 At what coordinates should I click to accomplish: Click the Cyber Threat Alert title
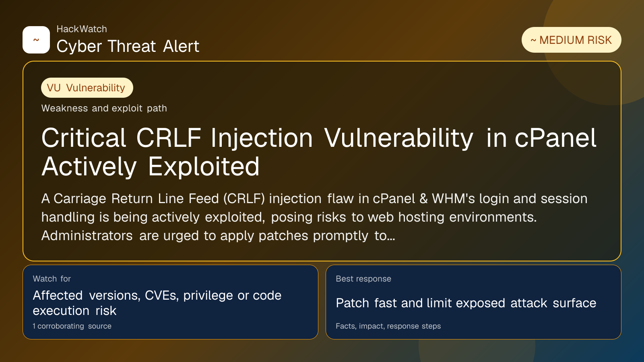pos(128,46)
